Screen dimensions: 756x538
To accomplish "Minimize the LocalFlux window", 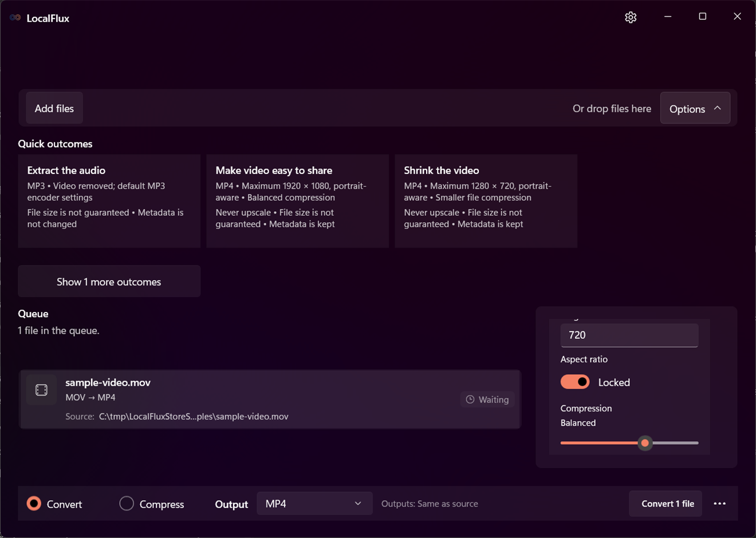I will (668, 17).
